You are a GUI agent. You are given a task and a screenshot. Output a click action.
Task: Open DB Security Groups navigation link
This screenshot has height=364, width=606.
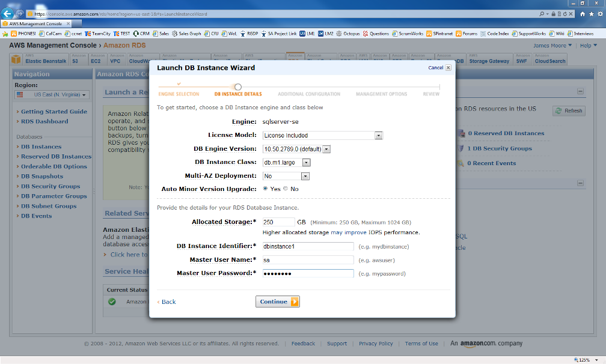tap(50, 186)
